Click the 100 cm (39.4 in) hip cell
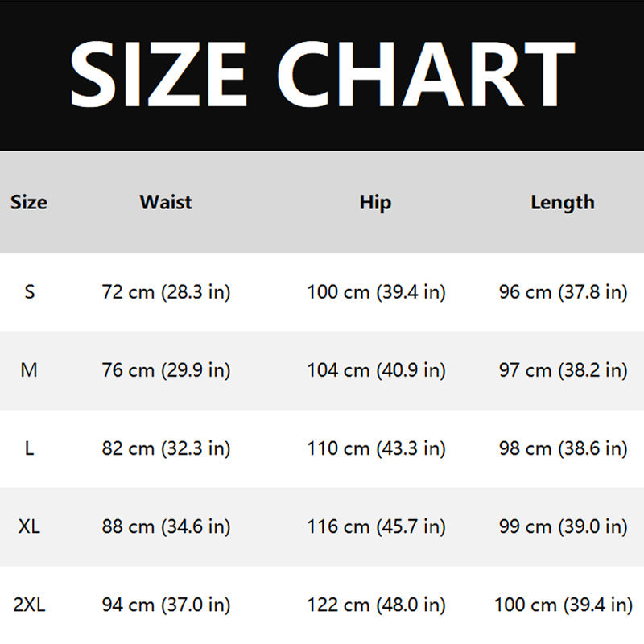Image resolution: width=644 pixels, height=644 pixels. tap(376, 291)
